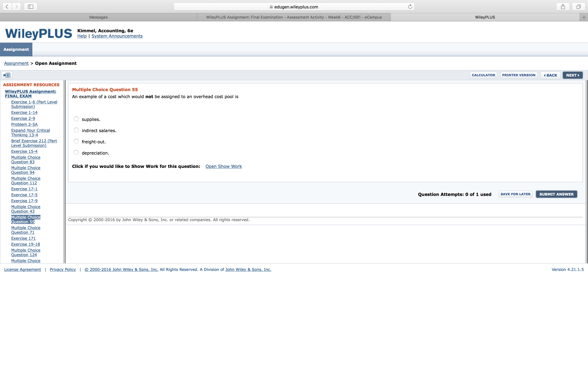Screen dimensions: 588x368
Task: Open Multiple Choice Question 124
Action: tap(26, 252)
